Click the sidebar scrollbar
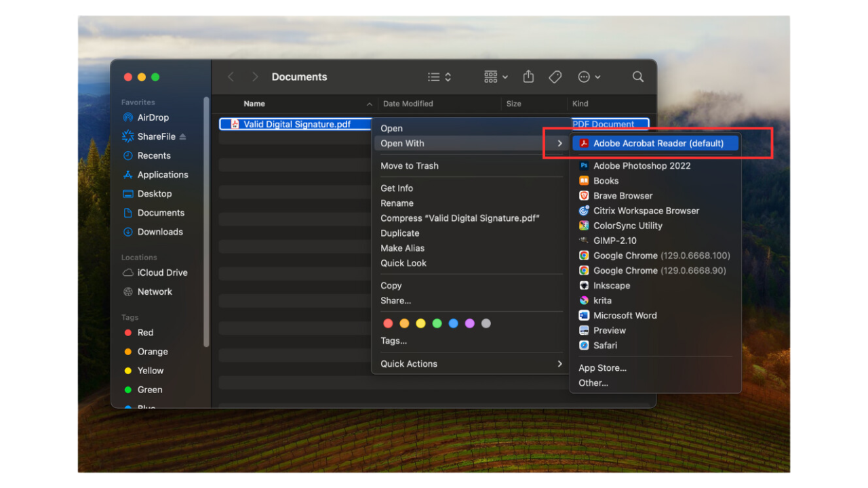The image size is (868, 488). coord(206,221)
